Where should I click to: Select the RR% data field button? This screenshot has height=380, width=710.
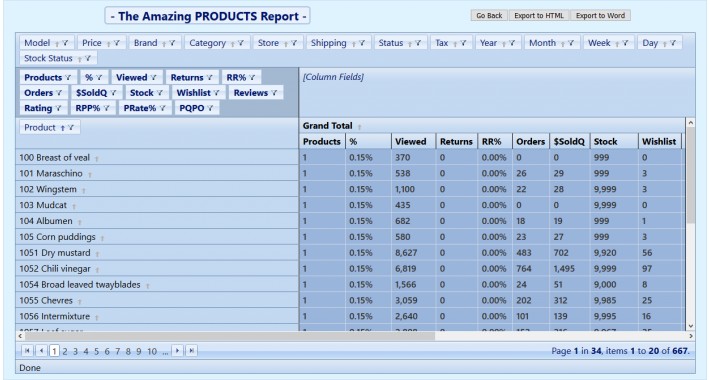coord(241,77)
